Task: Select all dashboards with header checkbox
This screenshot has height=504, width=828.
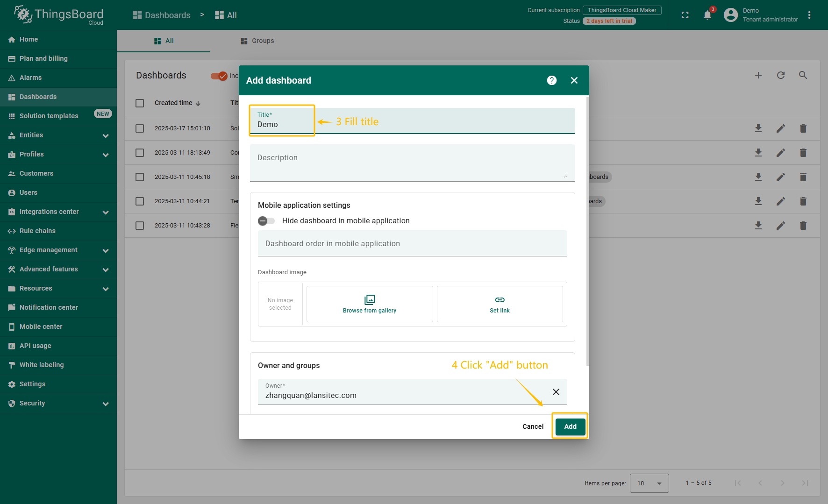Action: tap(140, 103)
